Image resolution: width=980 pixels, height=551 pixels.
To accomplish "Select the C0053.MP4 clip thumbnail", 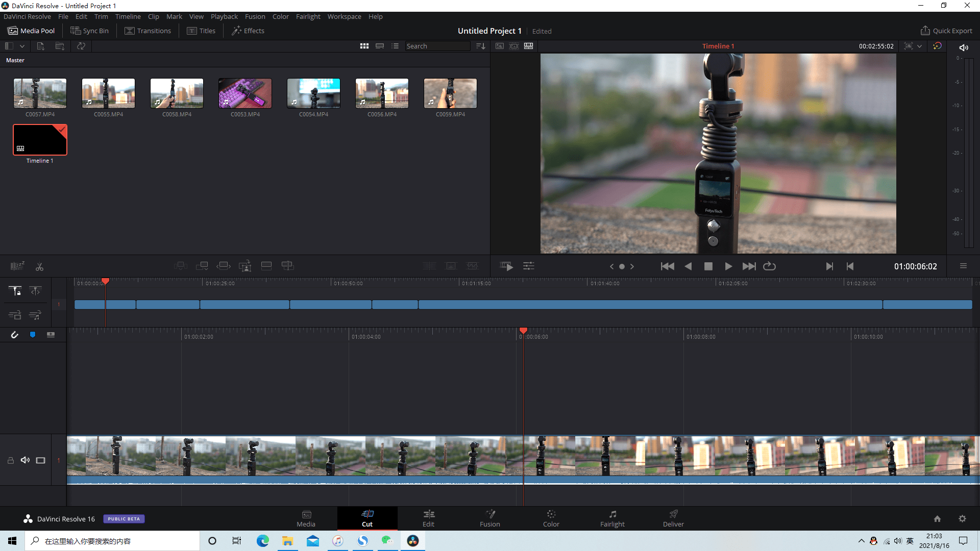I will pyautogui.click(x=245, y=93).
